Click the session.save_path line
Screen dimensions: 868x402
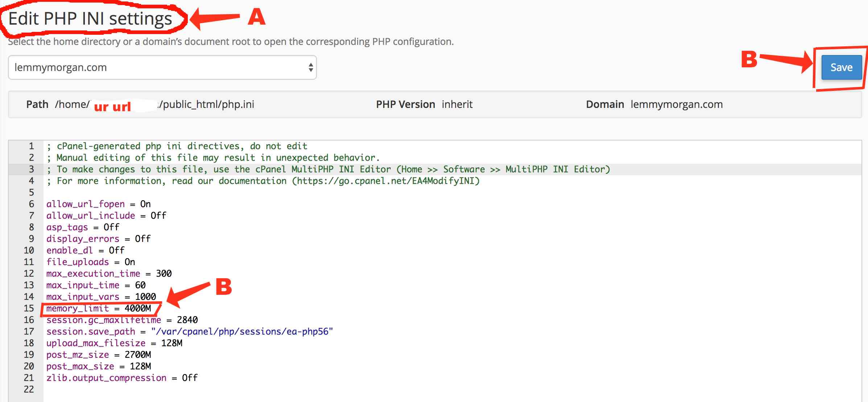pos(189,331)
